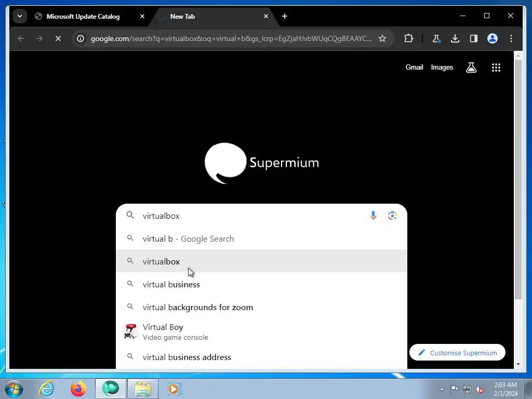The image size is (532, 399).
Task: Open Chrome Labs flask in toolbar
Action: click(x=436, y=38)
